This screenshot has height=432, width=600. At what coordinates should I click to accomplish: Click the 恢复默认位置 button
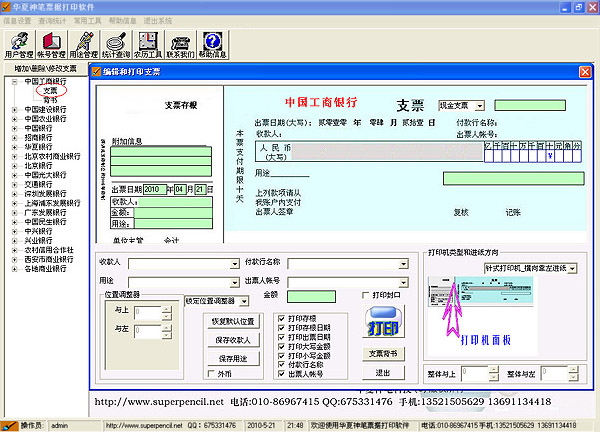(x=233, y=321)
